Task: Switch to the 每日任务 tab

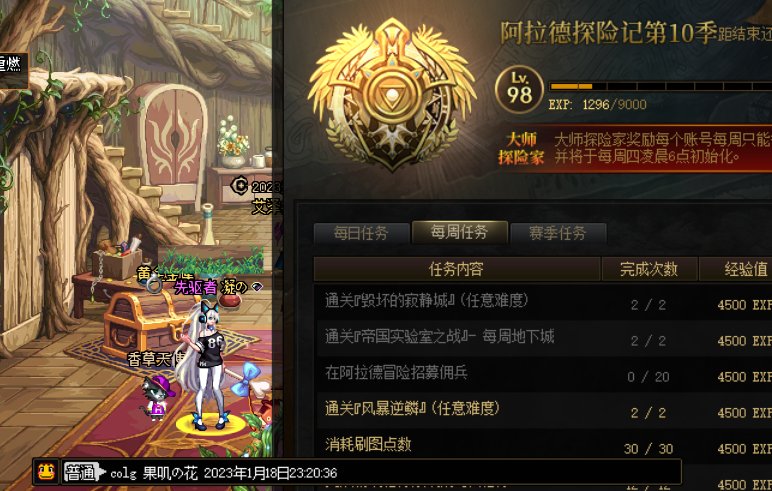Action: coord(361,233)
